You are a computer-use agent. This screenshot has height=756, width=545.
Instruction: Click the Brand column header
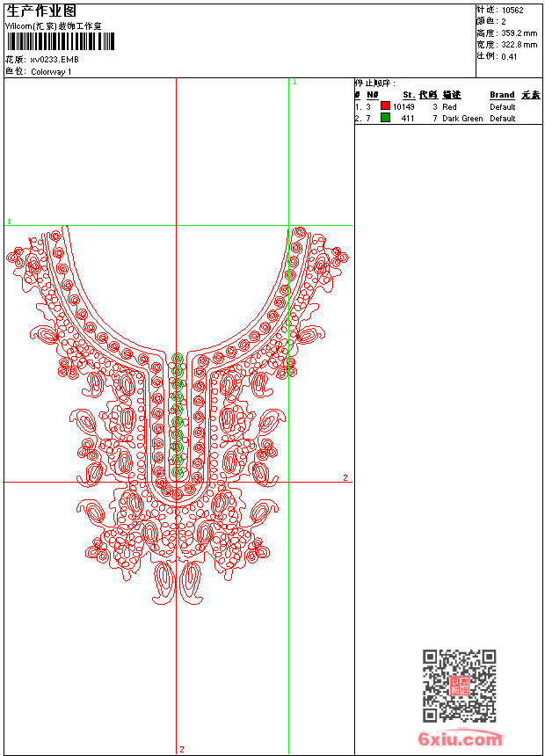[502, 95]
